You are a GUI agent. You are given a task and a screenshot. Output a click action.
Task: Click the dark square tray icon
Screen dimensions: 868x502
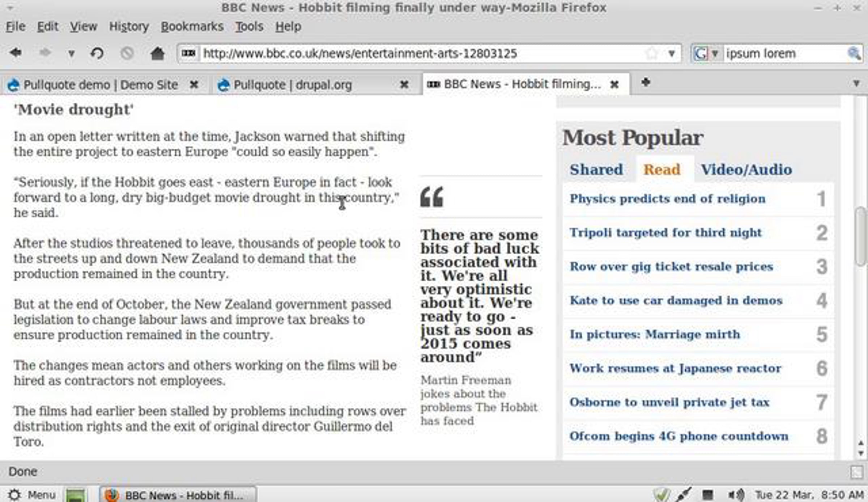707,495
